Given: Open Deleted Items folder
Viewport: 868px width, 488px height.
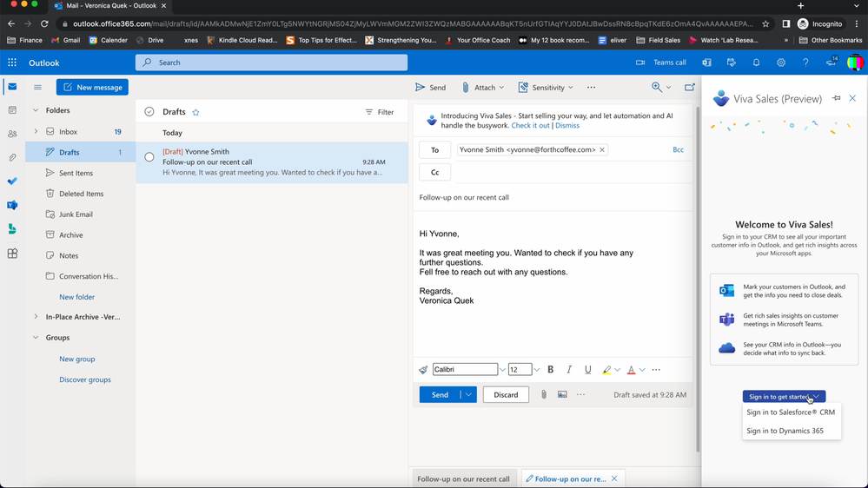Looking at the screenshot, I should click(x=81, y=194).
